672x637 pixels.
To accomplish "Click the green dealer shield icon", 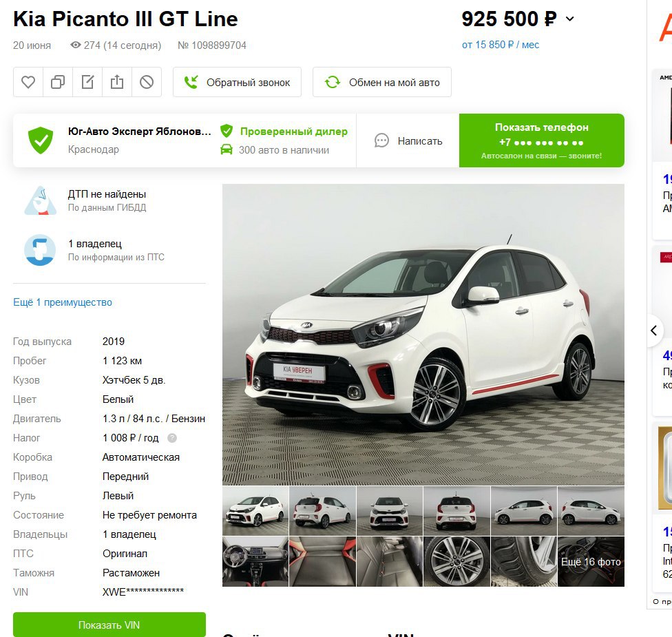I will (41, 140).
